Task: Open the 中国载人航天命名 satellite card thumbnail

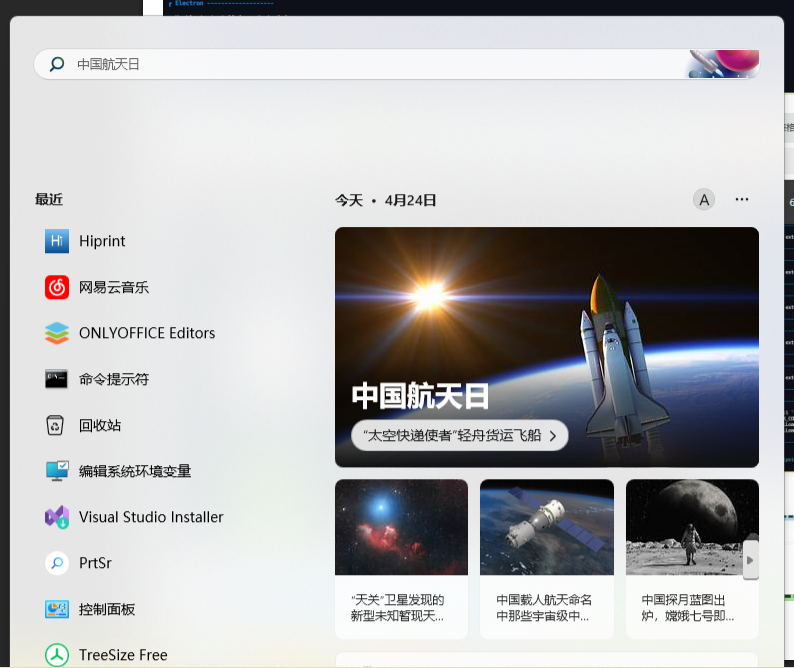Action: coord(547,527)
